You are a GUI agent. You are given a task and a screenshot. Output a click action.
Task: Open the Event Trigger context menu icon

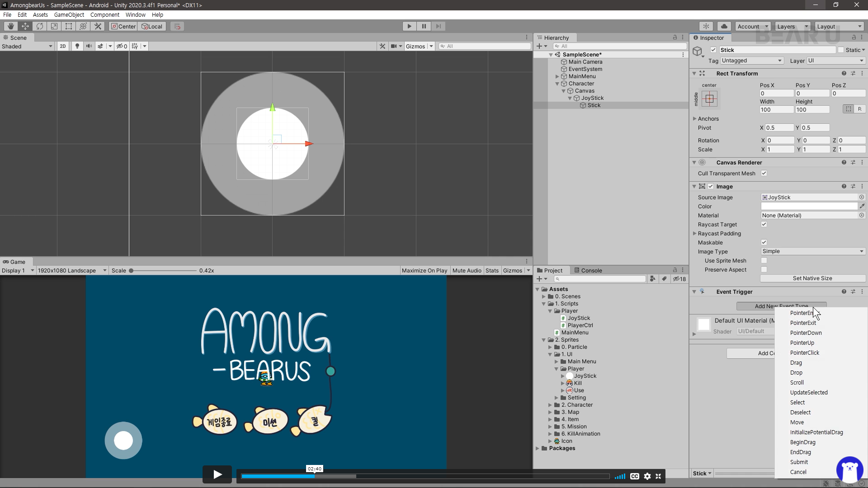click(862, 291)
